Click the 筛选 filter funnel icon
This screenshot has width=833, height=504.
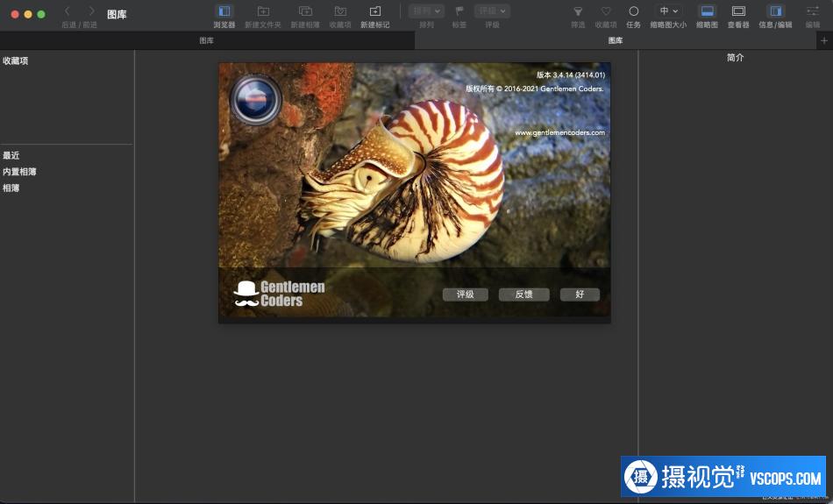tap(578, 11)
